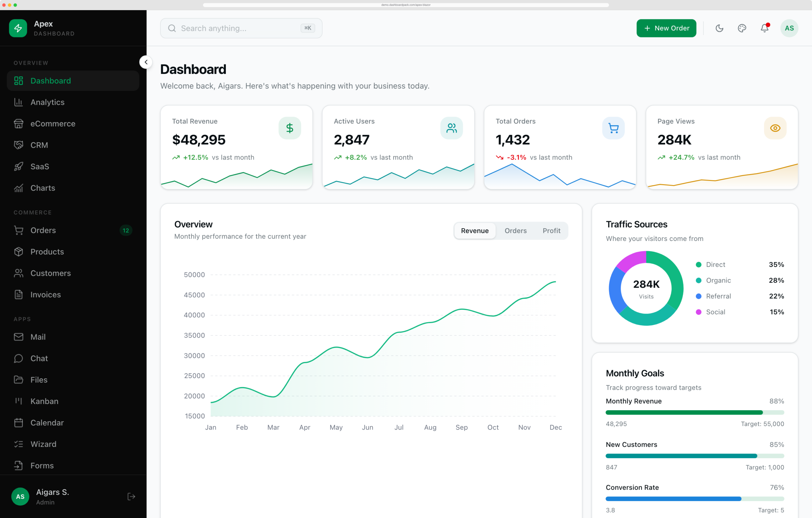812x518 pixels.
Task: Switch the Overview chart to Revenue
Action: 475,230
